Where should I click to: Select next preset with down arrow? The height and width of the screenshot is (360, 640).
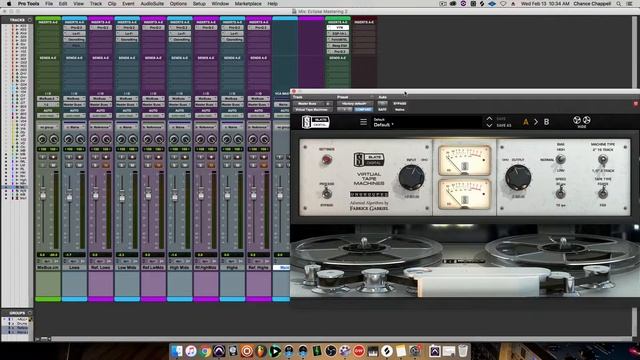tap(489, 125)
